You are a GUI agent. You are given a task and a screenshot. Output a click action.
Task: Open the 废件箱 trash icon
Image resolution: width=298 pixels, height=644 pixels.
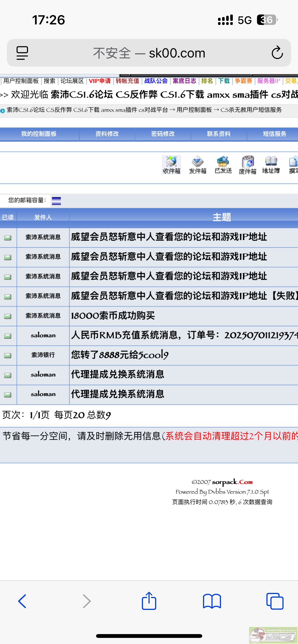click(x=248, y=165)
